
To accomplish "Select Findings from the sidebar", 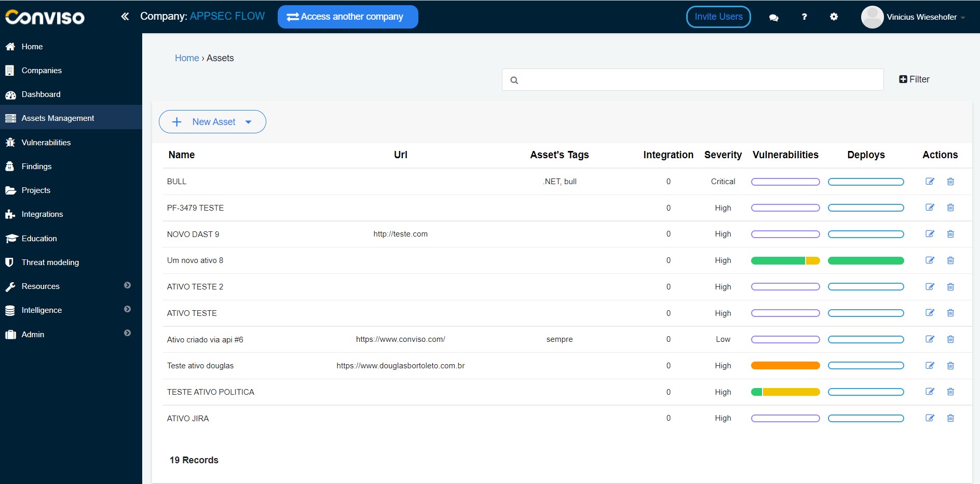I will (36, 166).
